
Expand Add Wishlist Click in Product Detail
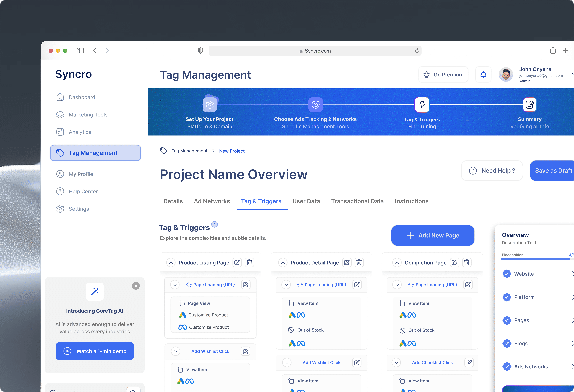[287, 362]
